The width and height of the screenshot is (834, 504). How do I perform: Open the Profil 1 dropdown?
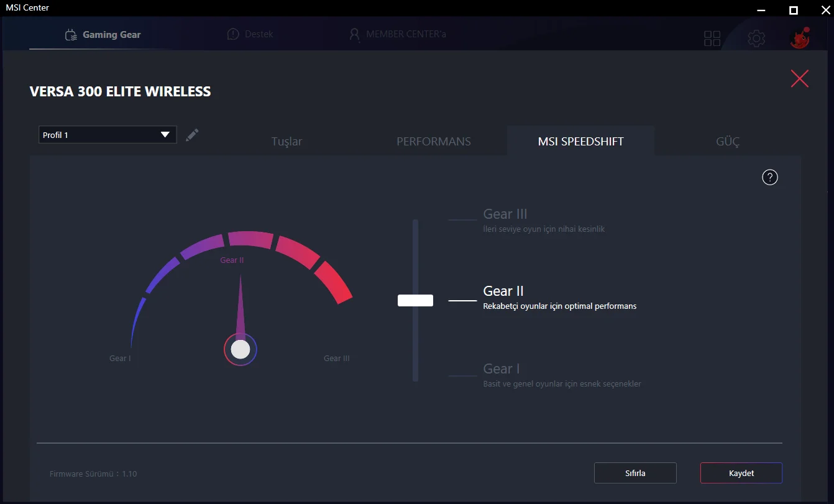pyautogui.click(x=108, y=135)
